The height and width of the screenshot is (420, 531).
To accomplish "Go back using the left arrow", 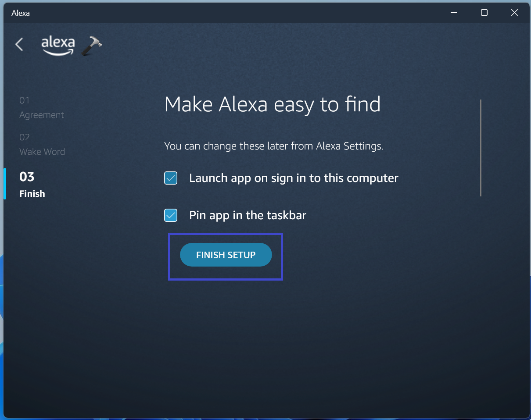I will pos(19,44).
